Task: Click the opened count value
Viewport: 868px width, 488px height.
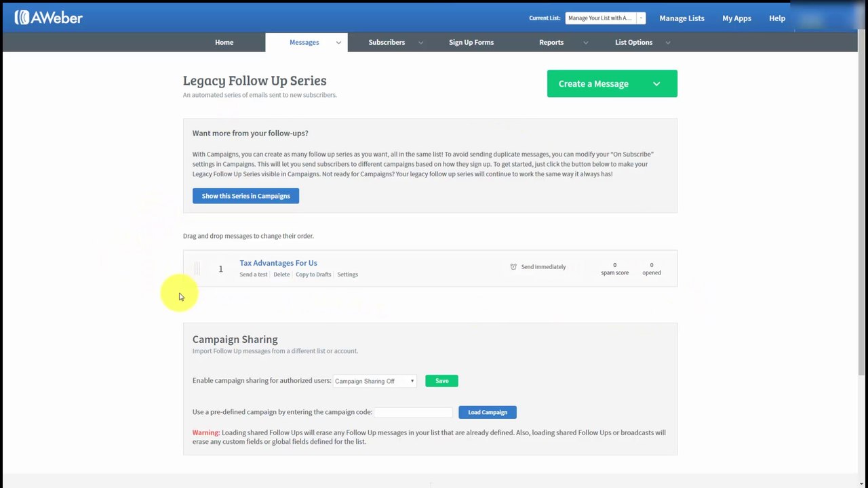Action: (x=652, y=265)
